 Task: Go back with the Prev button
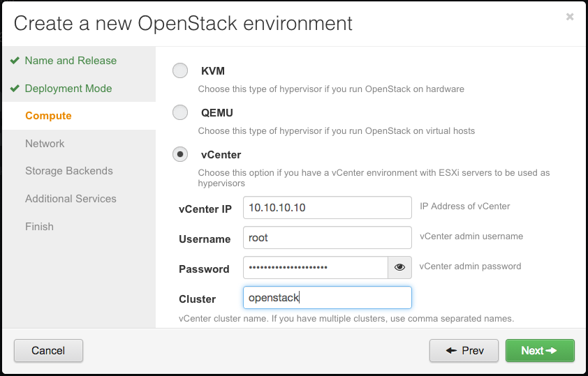(464, 350)
